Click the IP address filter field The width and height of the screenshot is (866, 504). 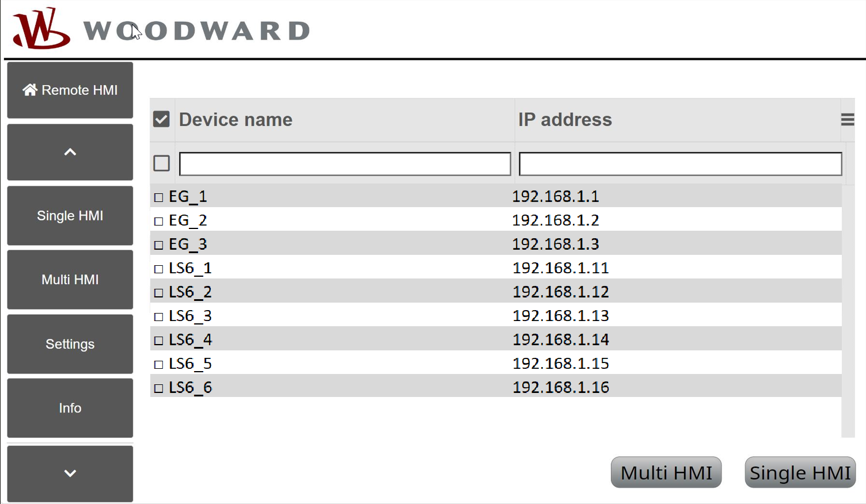pos(680,164)
